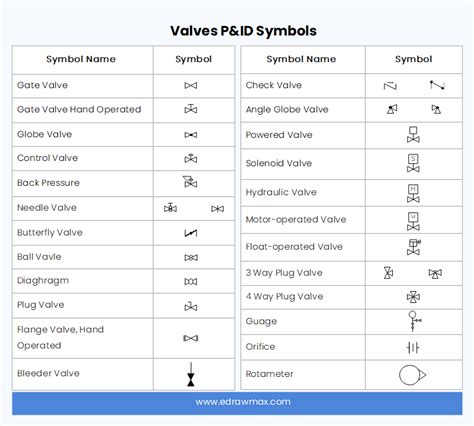Click the Valves P&ID Symbols title
Screen dimensions: 474x426
243,31
